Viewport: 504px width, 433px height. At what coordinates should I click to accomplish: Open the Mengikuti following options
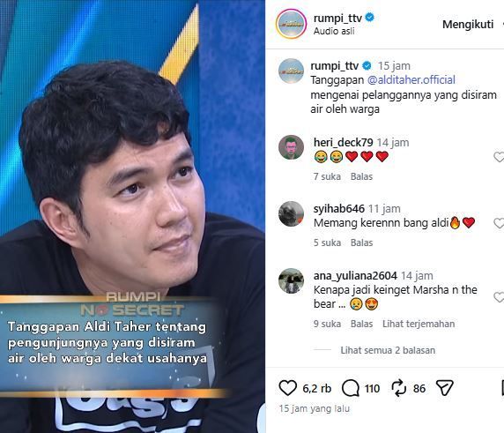click(468, 25)
